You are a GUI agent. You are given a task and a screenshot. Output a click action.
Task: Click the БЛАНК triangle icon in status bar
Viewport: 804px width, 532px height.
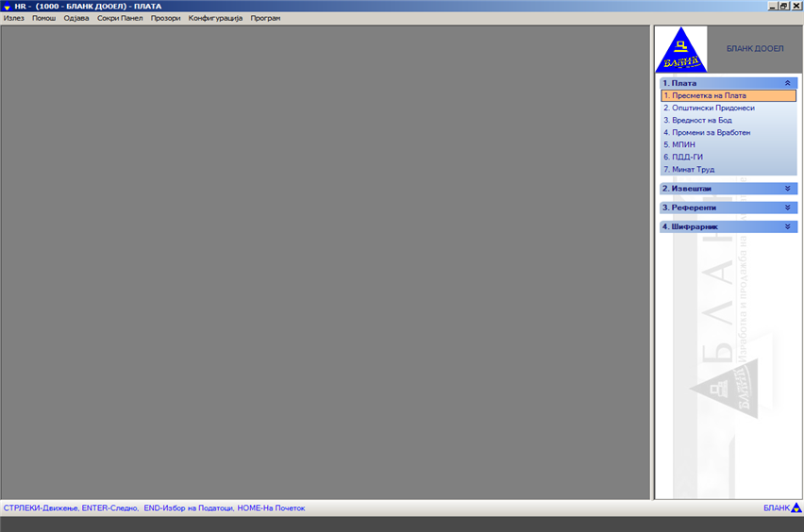click(796, 508)
